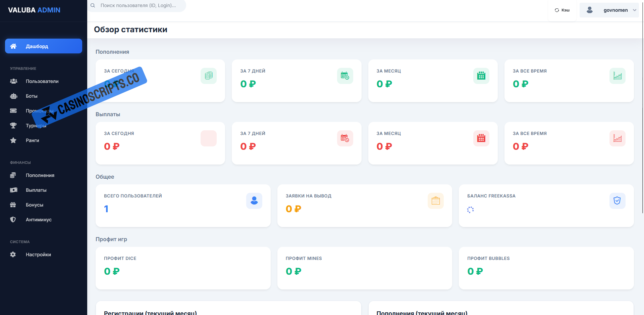Click the dropdown chevron next to govnomen
Image resolution: width=644 pixels, height=315 pixels.
(x=635, y=10)
